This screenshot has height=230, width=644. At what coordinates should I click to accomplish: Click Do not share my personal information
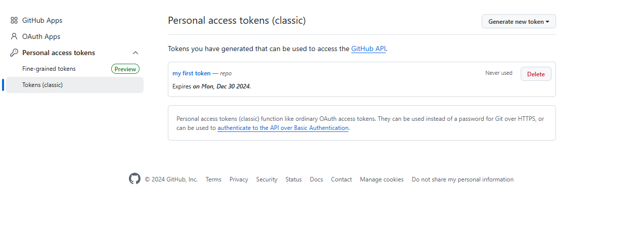[x=463, y=179]
